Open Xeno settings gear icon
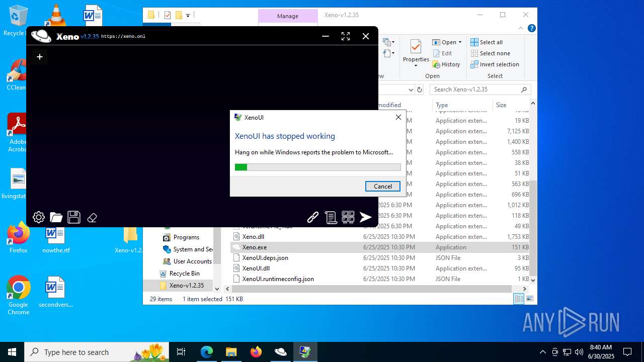Screen dimensions: 644x362 click(x=39, y=217)
